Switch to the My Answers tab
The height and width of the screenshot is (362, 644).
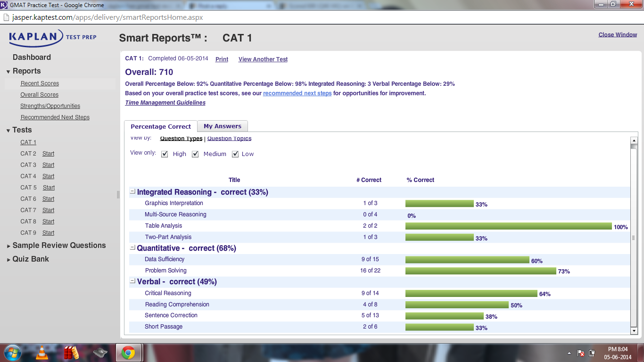[222, 126]
